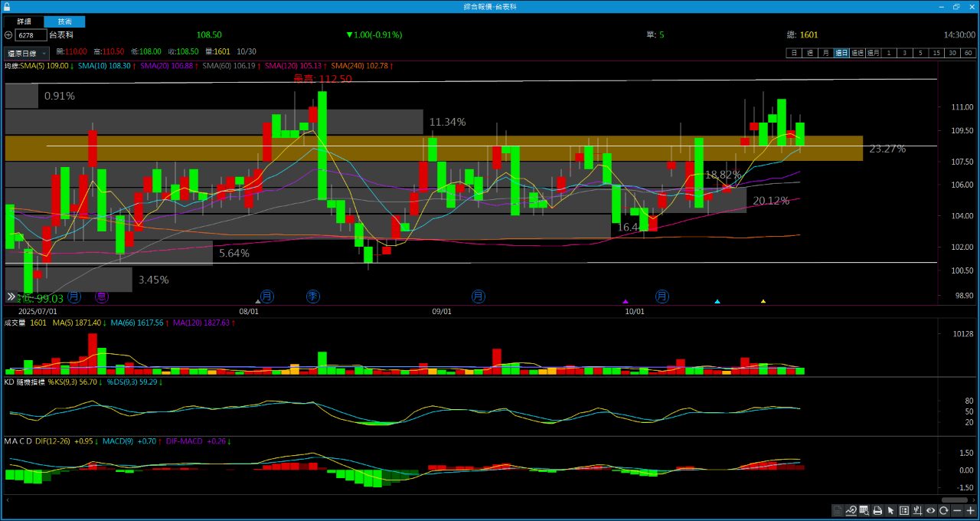Click the horizontal scrollbar thumb below the chart
980x521 pixels.
tap(954, 500)
